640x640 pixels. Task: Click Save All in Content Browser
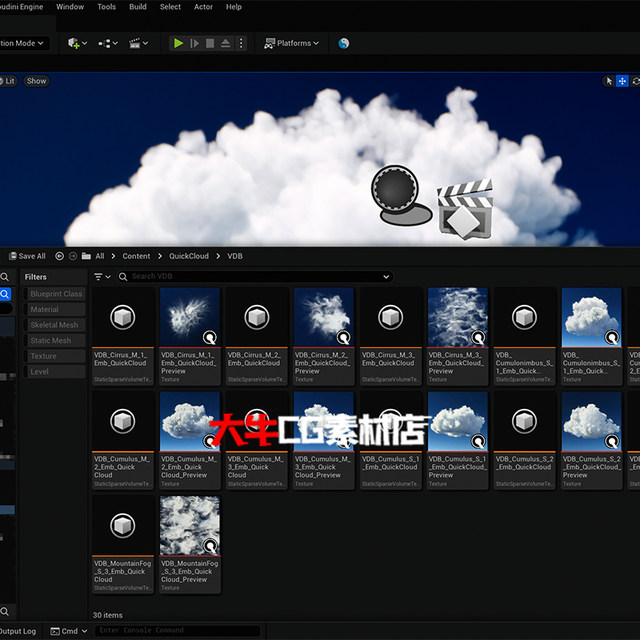pos(28,256)
